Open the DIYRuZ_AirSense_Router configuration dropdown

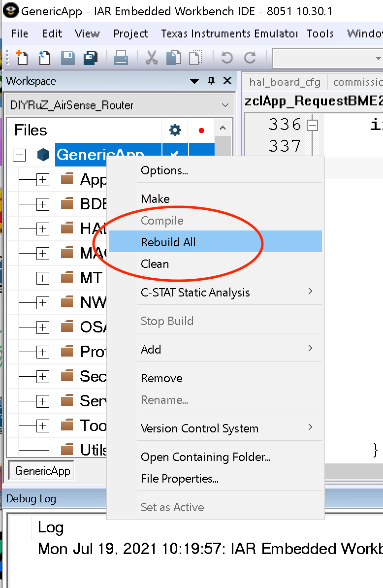(120, 105)
